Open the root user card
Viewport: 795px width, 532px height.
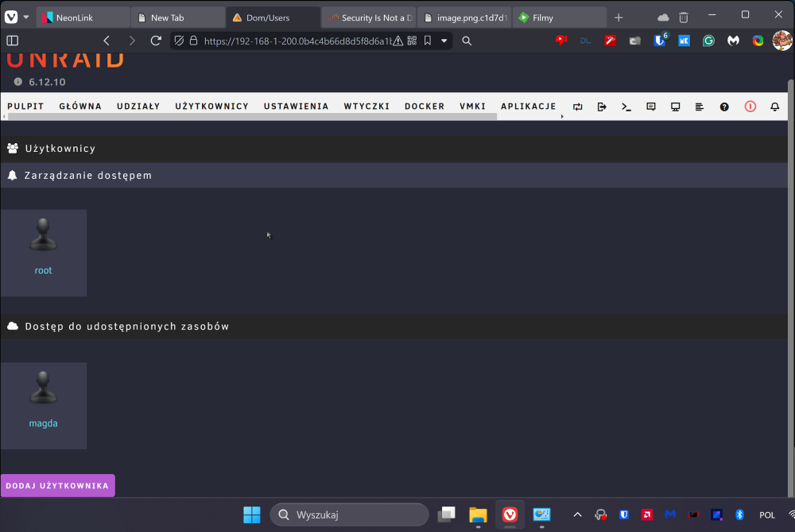[43, 253]
